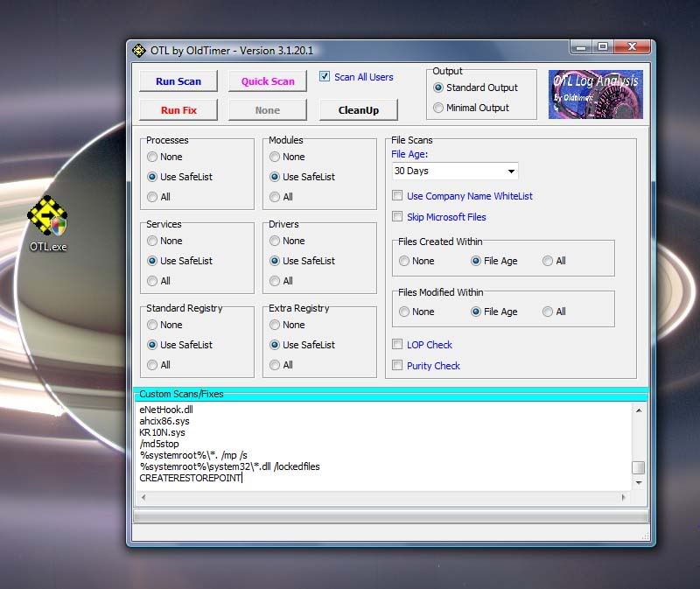Screen dimensions: 700x589
Task: Start a Quick Scan
Action: pyautogui.click(x=268, y=81)
